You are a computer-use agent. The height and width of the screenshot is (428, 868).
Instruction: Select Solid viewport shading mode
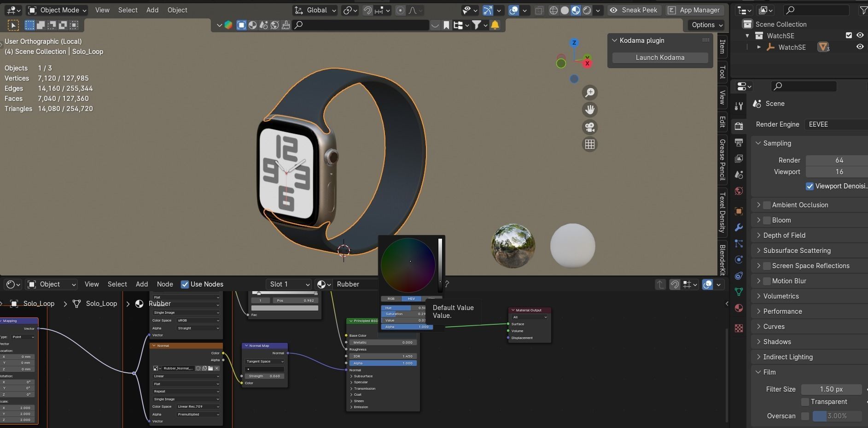(565, 10)
